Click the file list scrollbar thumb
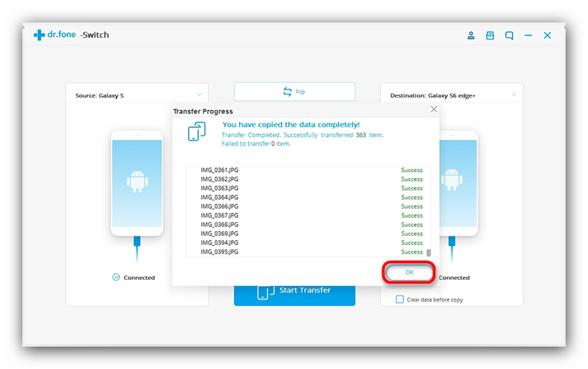The height and width of the screenshot is (369, 588). tap(428, 252)
